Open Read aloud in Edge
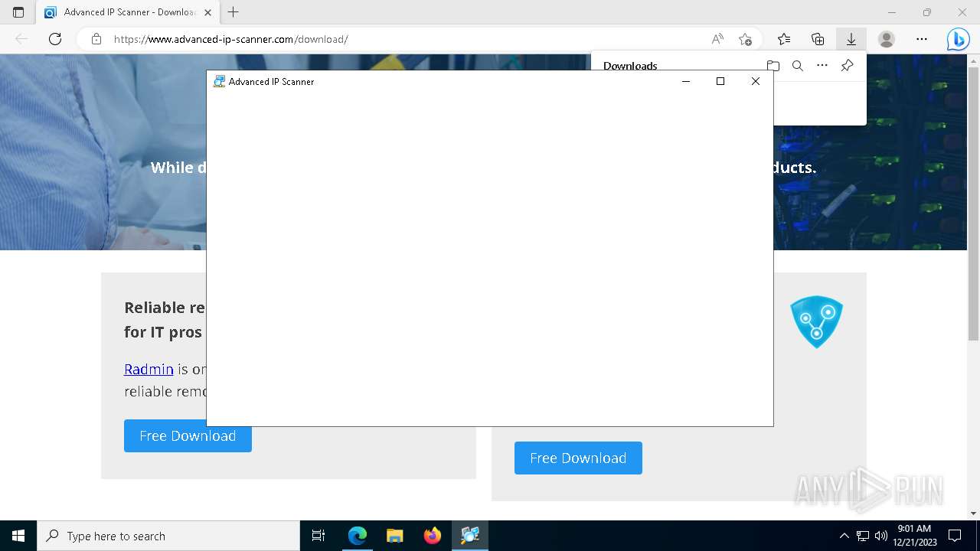The height and width of the screenshot is (551, 980). [717, 39]
